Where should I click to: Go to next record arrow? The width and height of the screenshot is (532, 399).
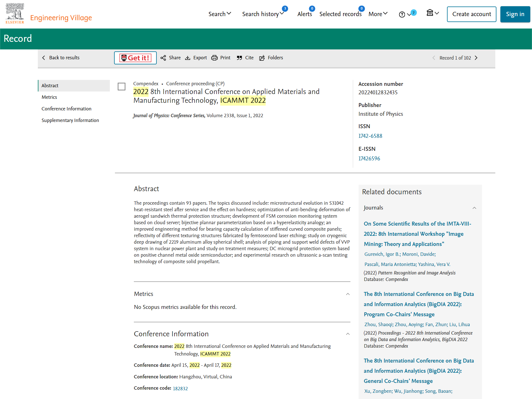point(476,58)
